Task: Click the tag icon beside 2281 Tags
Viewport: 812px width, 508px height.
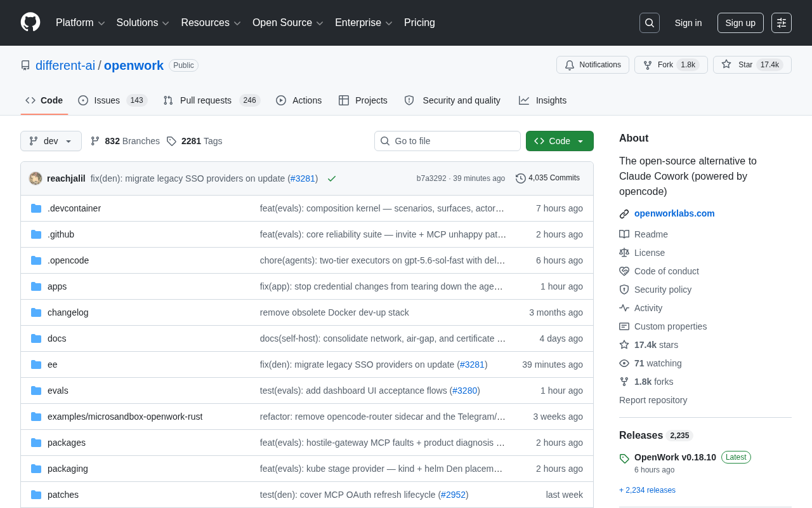Action: [x=171, y=141]
